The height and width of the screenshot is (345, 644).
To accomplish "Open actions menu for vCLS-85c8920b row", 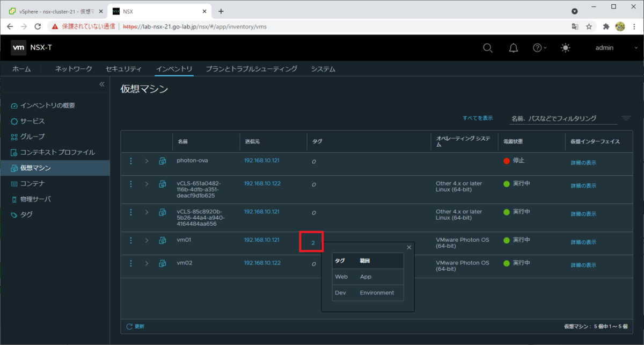I will tap(130, 212).
